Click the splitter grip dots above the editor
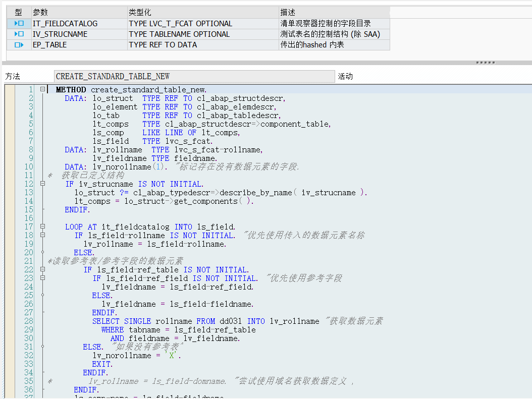This screenshot has width=532, height=399. [486, 63]
